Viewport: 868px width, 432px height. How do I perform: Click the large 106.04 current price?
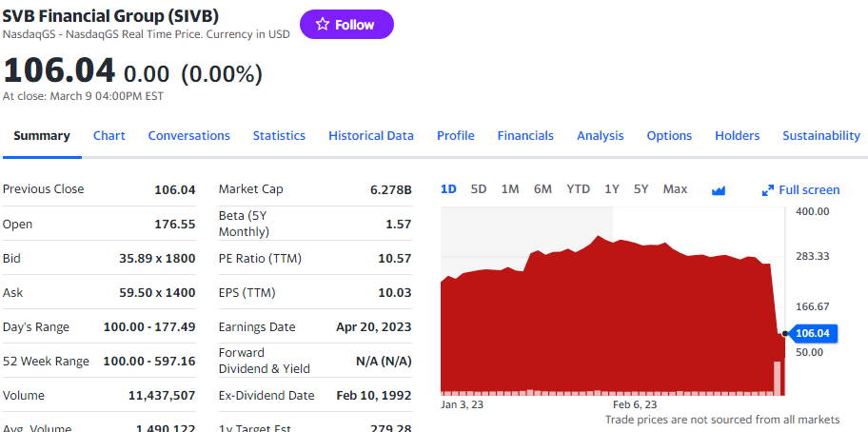(59, 70)
